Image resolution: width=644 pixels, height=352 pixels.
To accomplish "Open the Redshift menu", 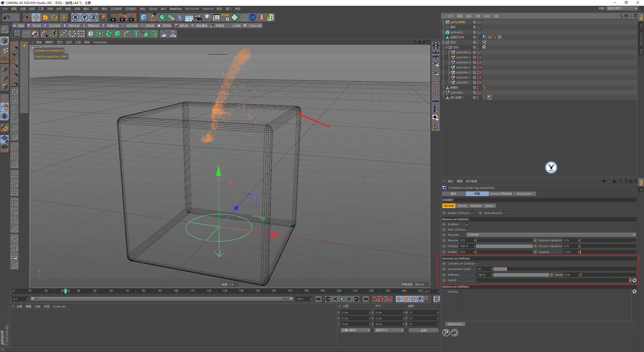I will 208,9.
